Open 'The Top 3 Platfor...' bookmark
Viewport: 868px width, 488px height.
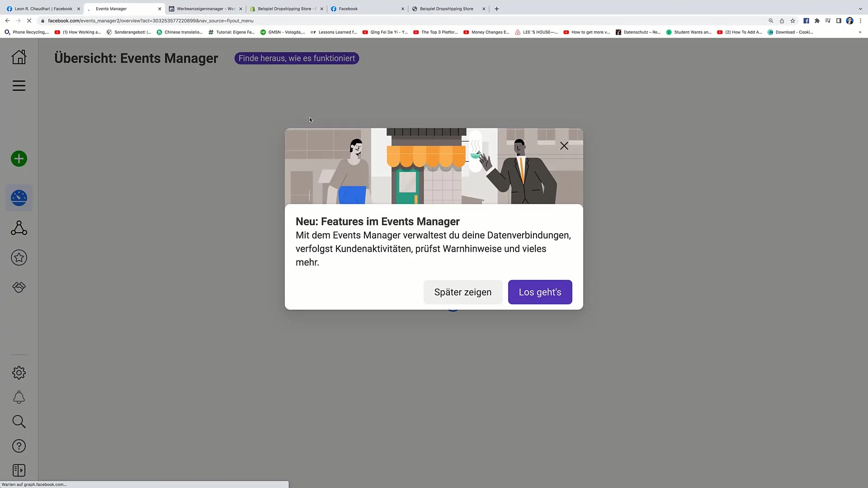435,32
